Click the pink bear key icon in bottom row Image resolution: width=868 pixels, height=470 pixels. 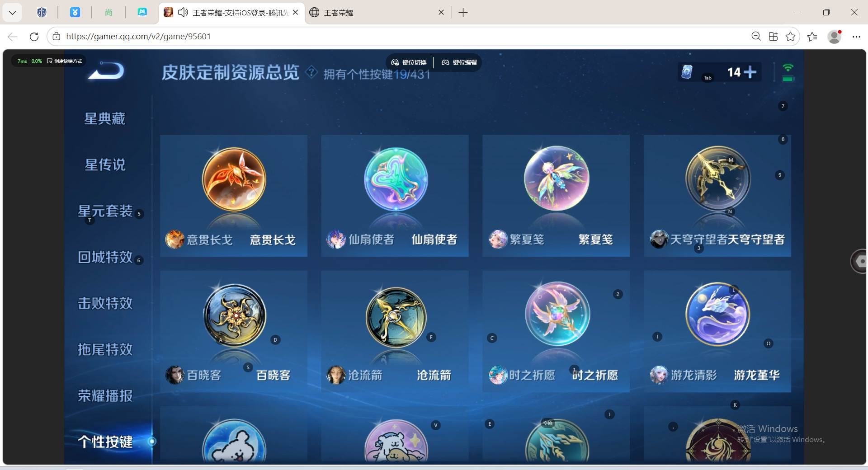tap(396, 441)
